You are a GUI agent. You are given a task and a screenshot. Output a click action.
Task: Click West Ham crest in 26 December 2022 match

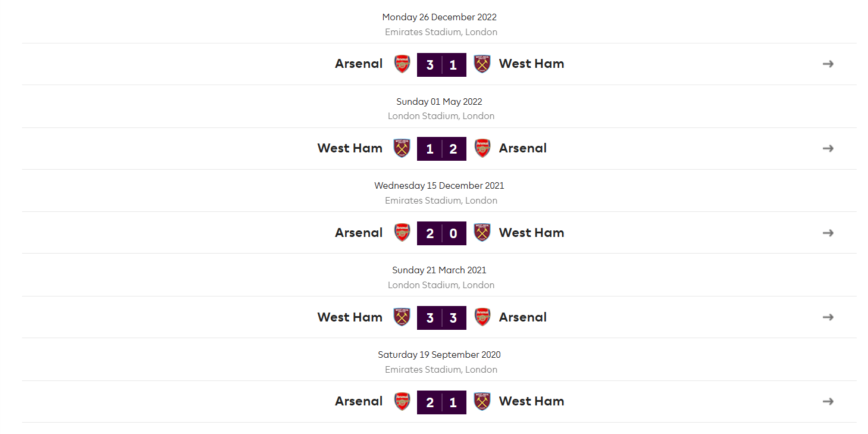click(482, 64)
